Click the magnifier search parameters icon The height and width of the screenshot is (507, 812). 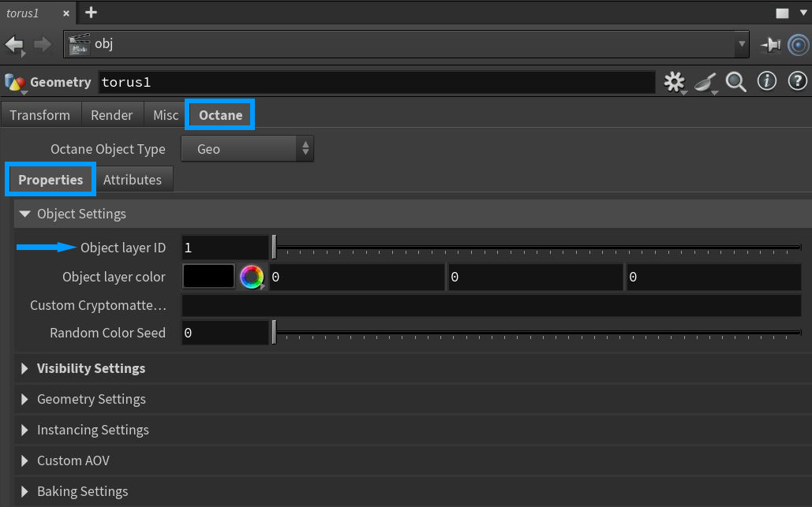pyautogui.click(x=736, y=81)
